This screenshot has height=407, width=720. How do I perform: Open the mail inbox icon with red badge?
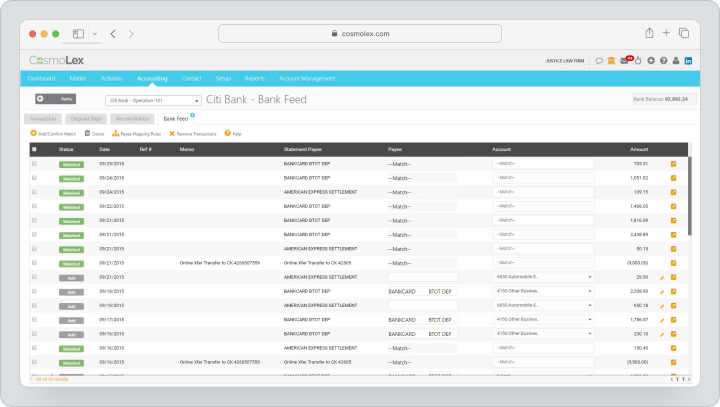(624, 61)
